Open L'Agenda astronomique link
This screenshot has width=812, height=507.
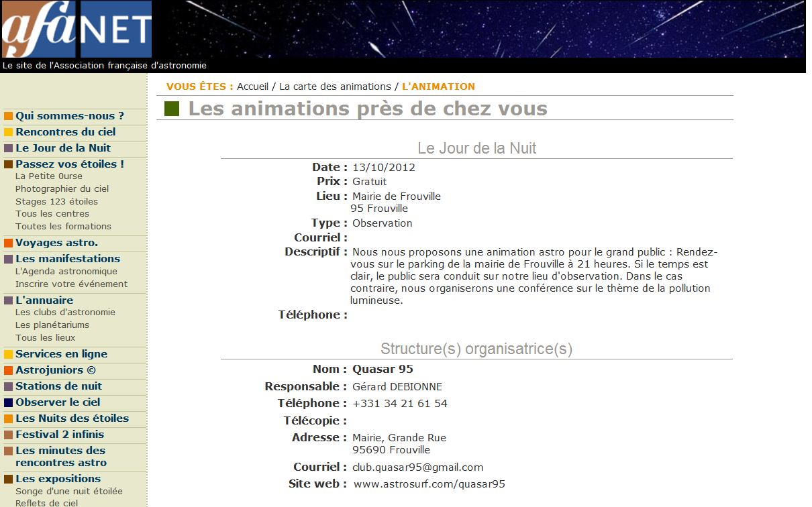coord(66,272)
